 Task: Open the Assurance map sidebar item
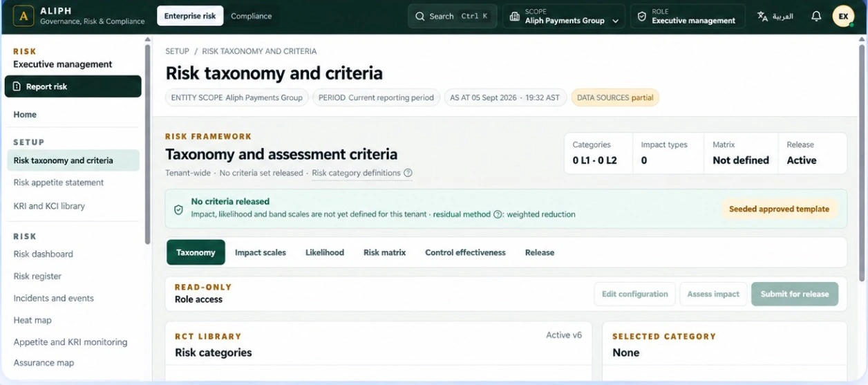pos(44,362)
